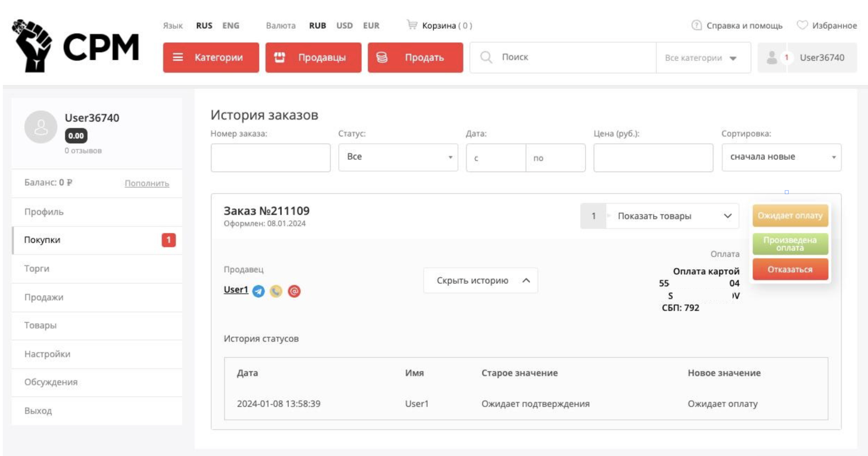Click the Цена (руб.) input field
Viewport: 868px width, 456px height.
(x=653, y=158)
